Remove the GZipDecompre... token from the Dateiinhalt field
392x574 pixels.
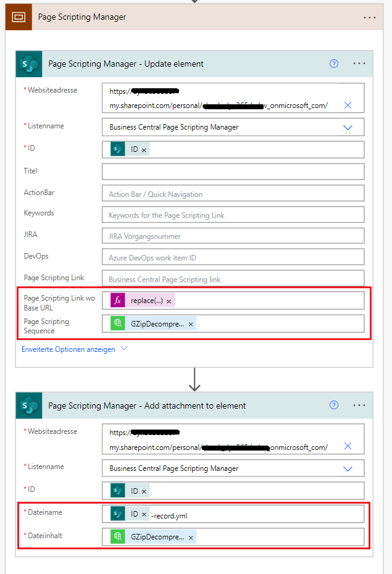191,538
